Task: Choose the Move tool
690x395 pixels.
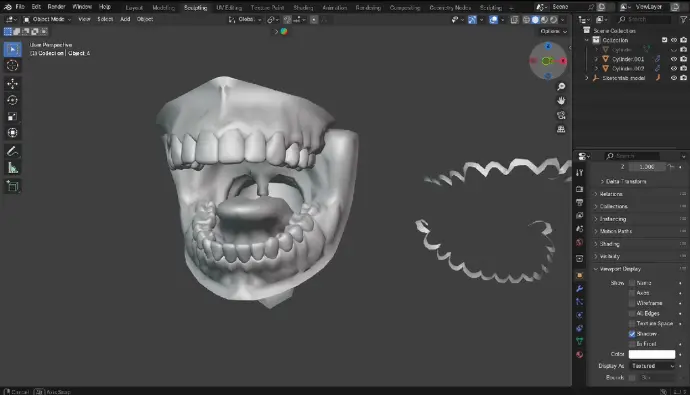Action: [12, 83]
